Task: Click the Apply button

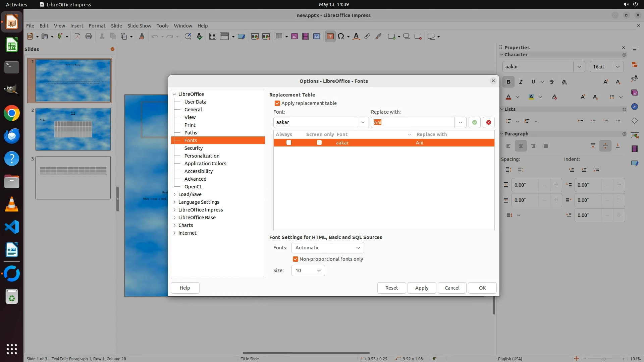Action: point(422,288)
